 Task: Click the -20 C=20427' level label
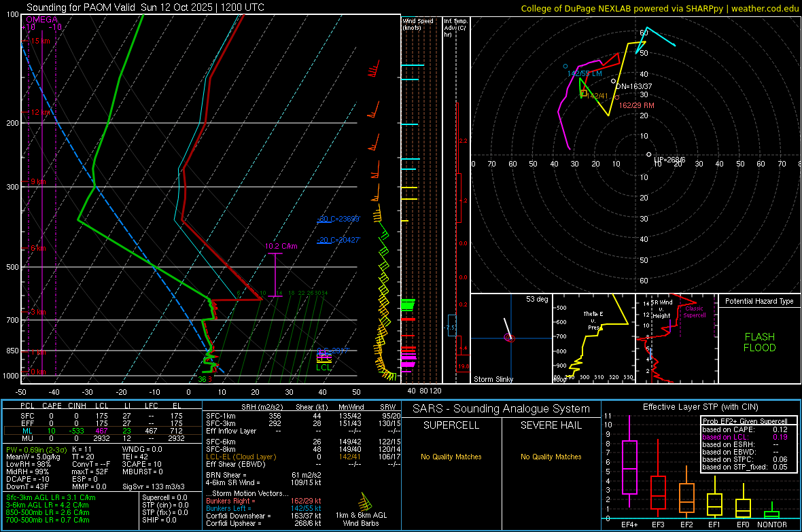coord(338,240)
